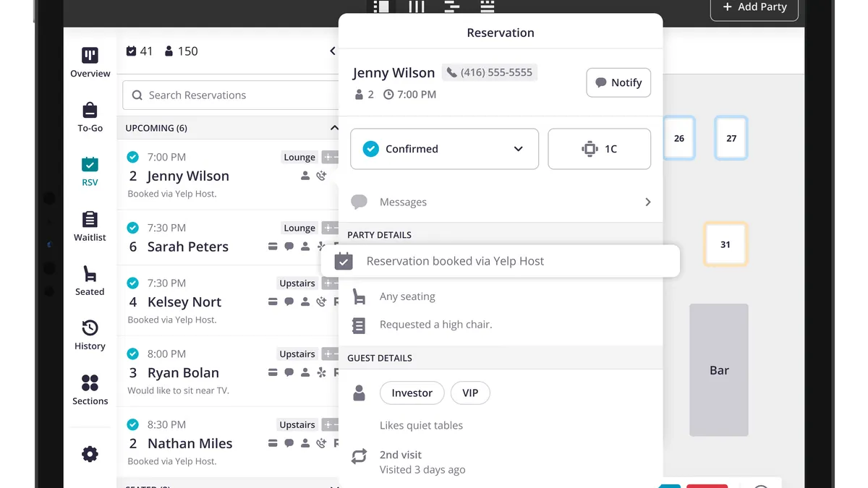This screenshot has width=868, height=488.
Task: Click the Add Party button
Action: (x=754, y=8)
